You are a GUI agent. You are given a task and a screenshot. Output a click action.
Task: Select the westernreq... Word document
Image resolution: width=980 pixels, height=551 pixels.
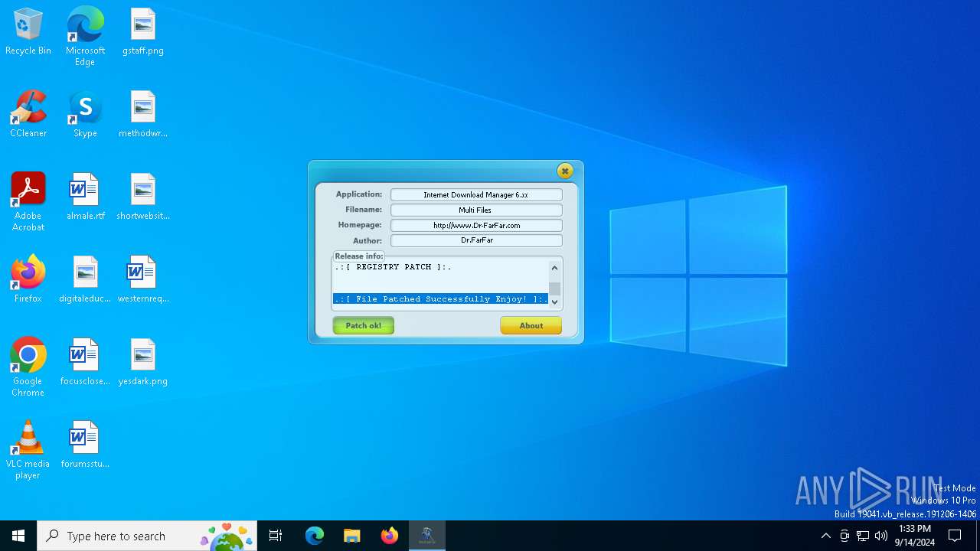coord(143,280)
